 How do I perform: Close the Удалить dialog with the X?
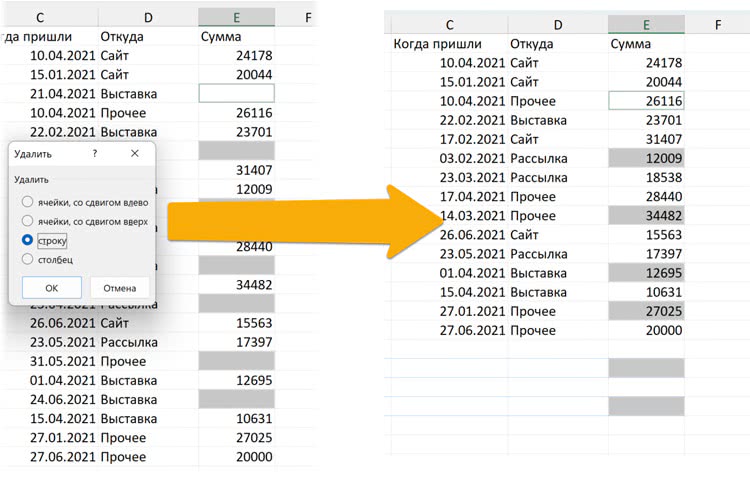[135, 154]
